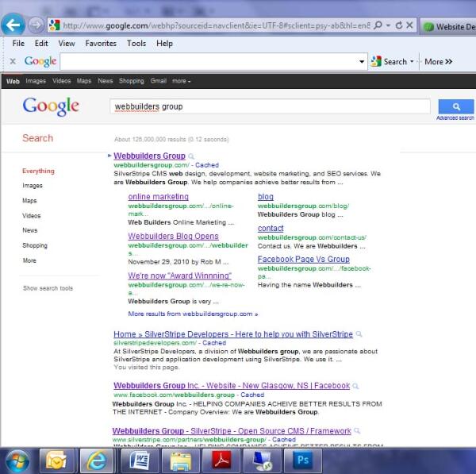Open the We're now "Award Winnning" sitelink

click(x=179, y=276)
